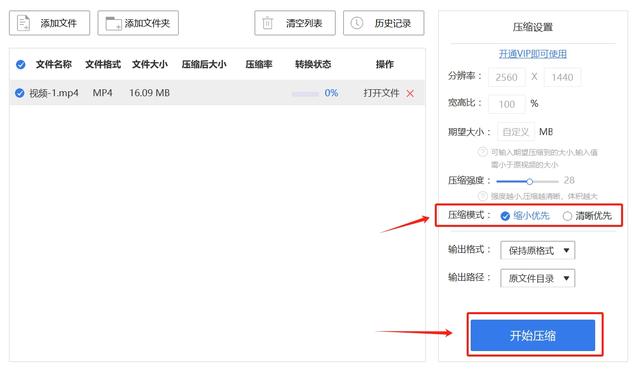Click the clock history icon
The width and height of the screenshot is (640, 372).
point(357,23)
